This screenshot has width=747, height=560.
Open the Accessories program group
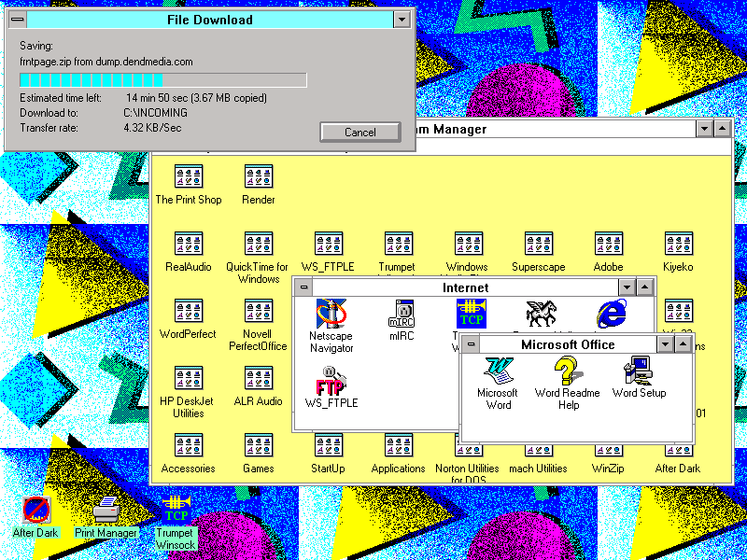tap(189, 445)
